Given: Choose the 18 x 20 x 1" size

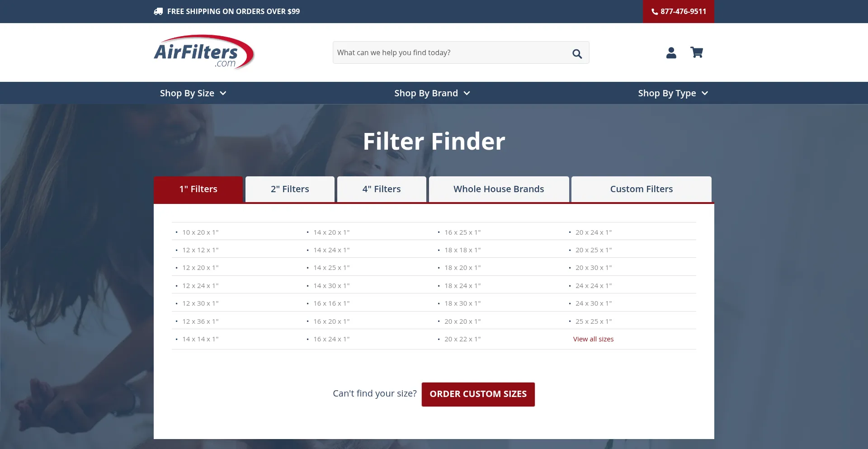Looking at the screenshot, I should coord(462,268).
